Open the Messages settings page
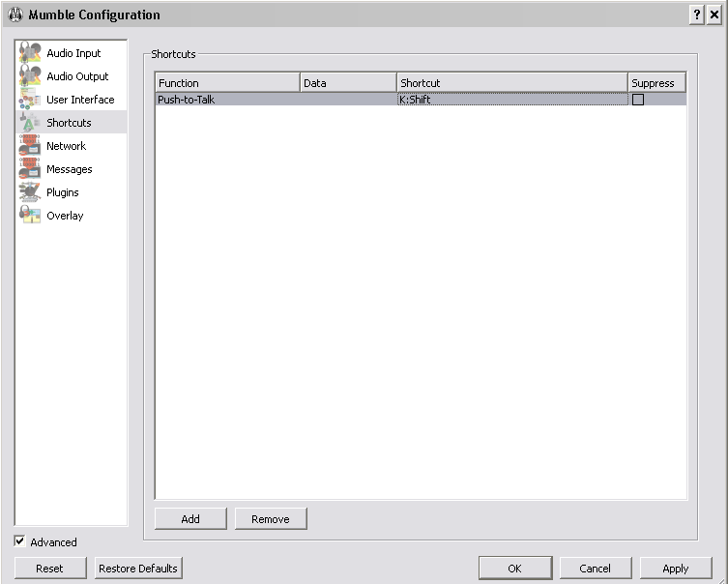The width and height of the screenshot is (728, 584). [72, 168]
